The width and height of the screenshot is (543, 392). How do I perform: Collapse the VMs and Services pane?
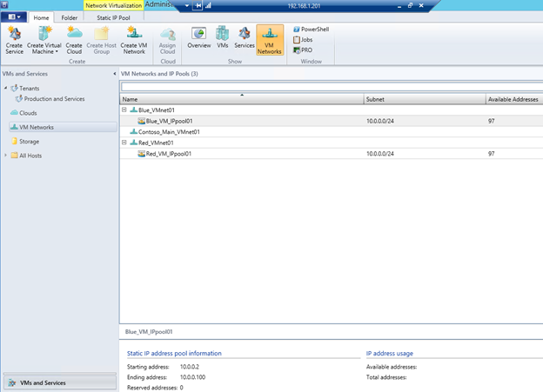point(115,74)
